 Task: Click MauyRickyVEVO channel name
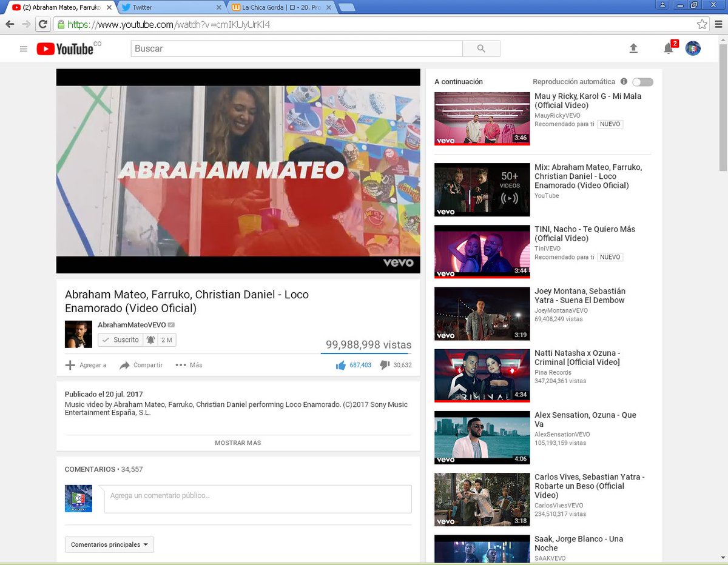[x=558, y=115]
